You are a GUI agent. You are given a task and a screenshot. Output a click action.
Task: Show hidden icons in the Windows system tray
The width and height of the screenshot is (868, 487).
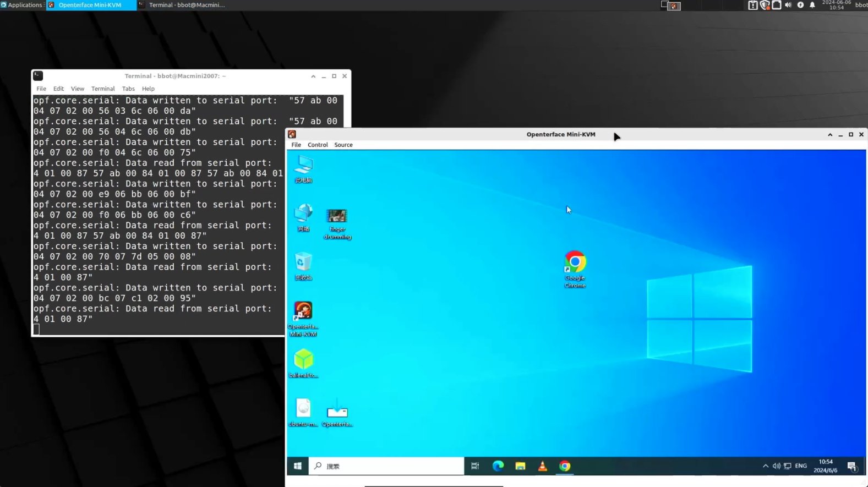tap(766, 466)
